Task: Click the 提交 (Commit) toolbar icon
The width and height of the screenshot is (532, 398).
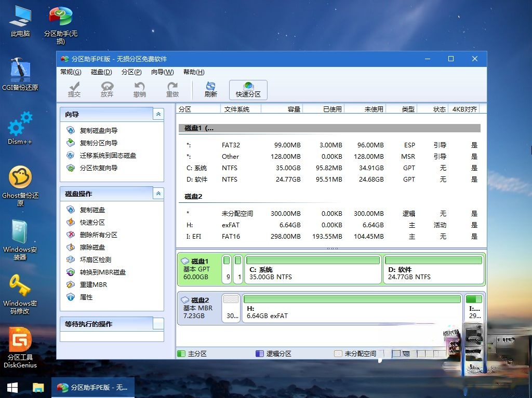Action: pos(74,89)
